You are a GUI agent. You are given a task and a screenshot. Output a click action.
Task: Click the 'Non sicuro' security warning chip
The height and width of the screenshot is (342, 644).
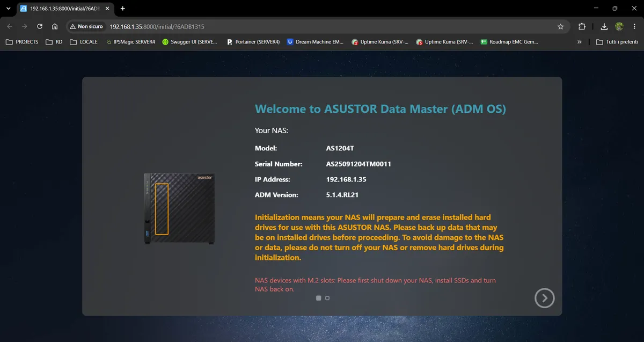point(86,26)
